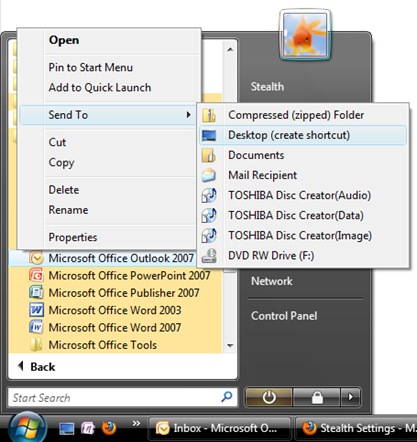417x442 pixels.
Task: Click the Word 2003 program icon
Action: coord(36,310)
